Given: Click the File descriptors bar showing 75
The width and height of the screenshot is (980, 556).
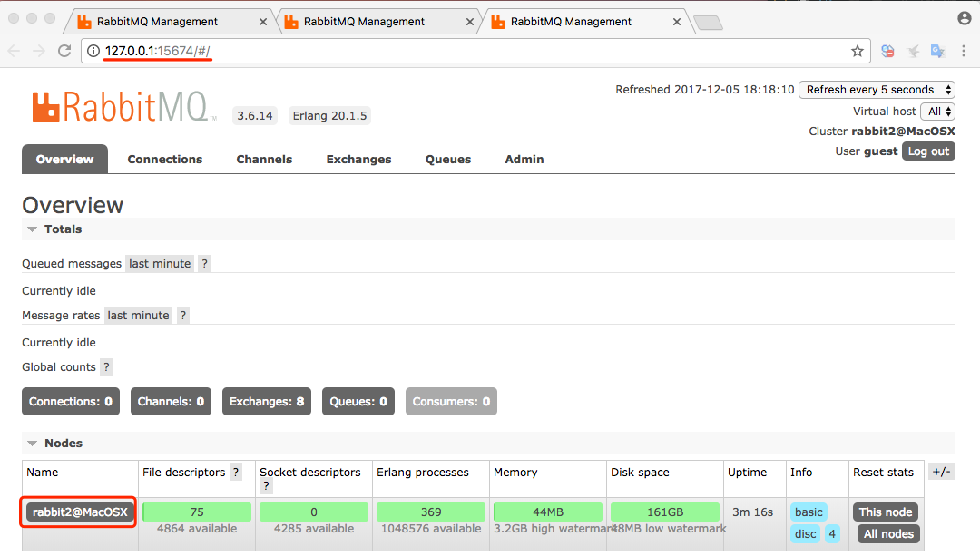Looking at the screenshot, I should click(x=197, y=512).
